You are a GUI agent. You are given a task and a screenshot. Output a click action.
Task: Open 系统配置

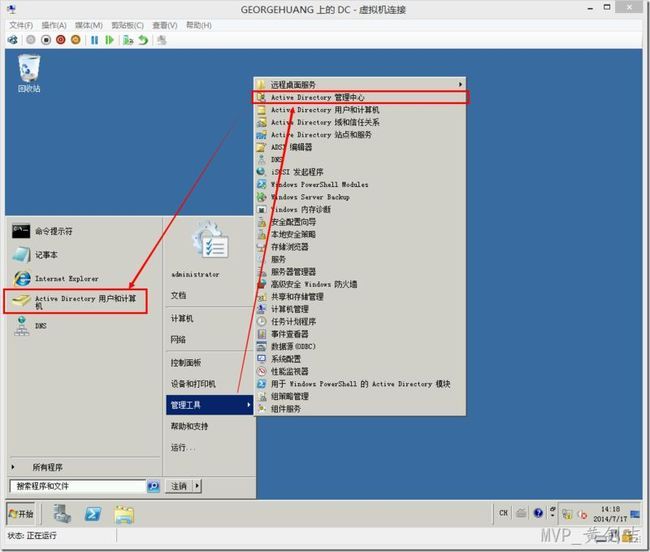(x=360, y=359)
